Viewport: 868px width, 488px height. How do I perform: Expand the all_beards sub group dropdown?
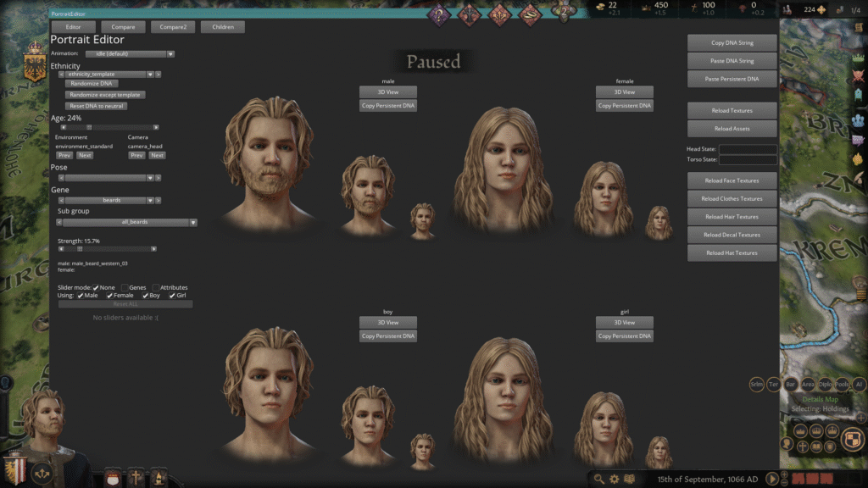click(x=127, y=221)
